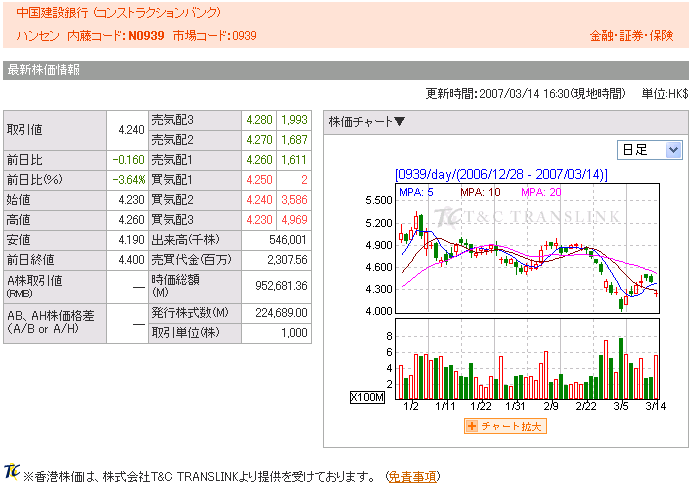Click the T&C logo icon in footer

coord(11,472)
